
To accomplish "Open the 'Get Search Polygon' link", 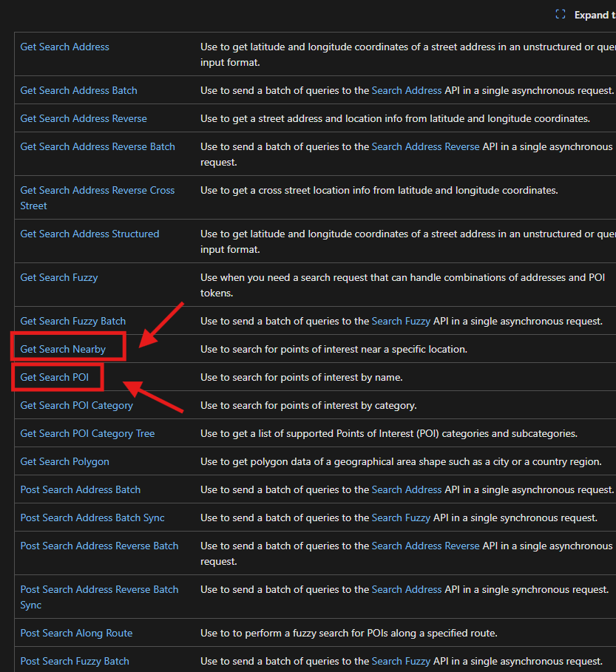I will coord(65,461).
